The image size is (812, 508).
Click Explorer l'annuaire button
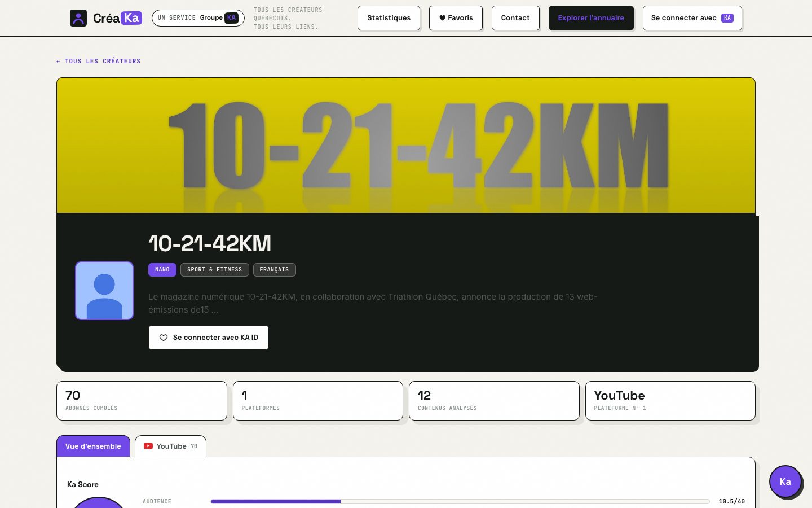pos(591,18)
